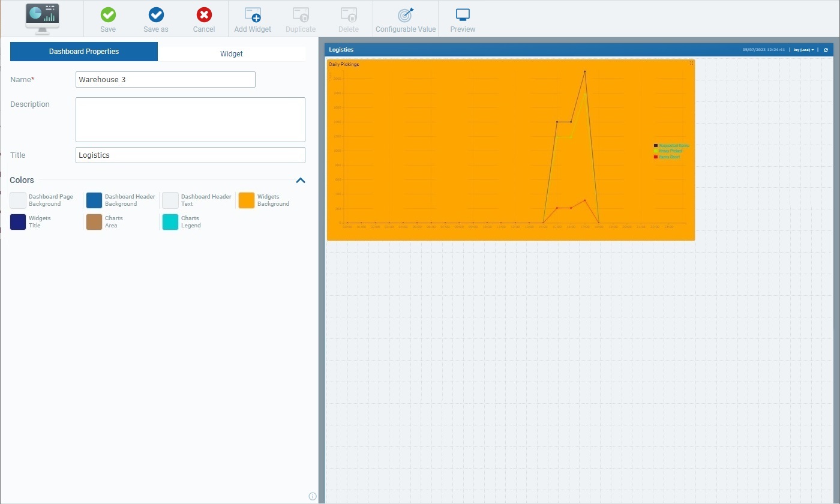Refresh the Logistics dashboard

point(826,50)
